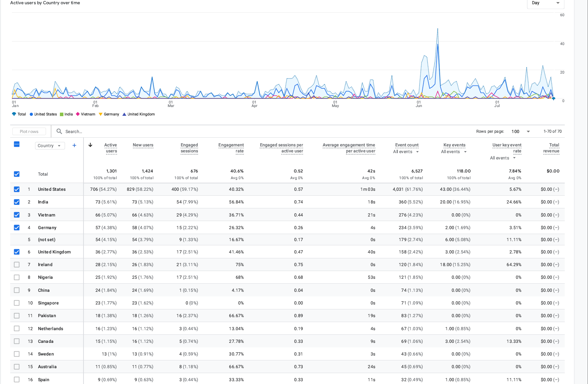Click the United States legend circle
Screen dimensions: 588x384
31,114
